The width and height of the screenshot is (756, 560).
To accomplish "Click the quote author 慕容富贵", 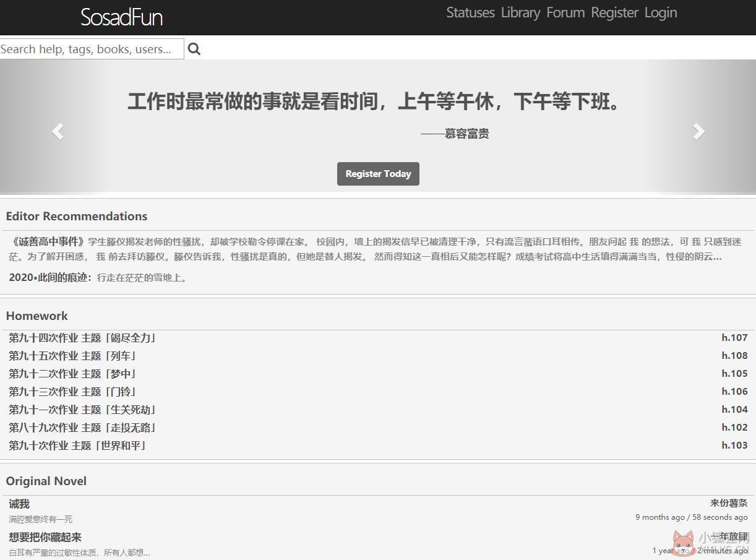I will 466,134.
